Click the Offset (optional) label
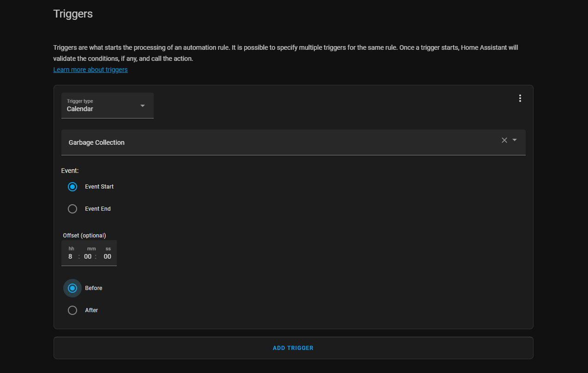 pyautogui.click(x=84, y=235)
